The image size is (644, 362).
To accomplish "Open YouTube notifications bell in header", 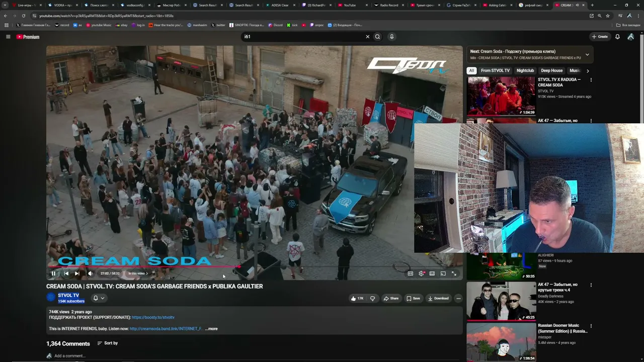I will [x=617, y=37].
